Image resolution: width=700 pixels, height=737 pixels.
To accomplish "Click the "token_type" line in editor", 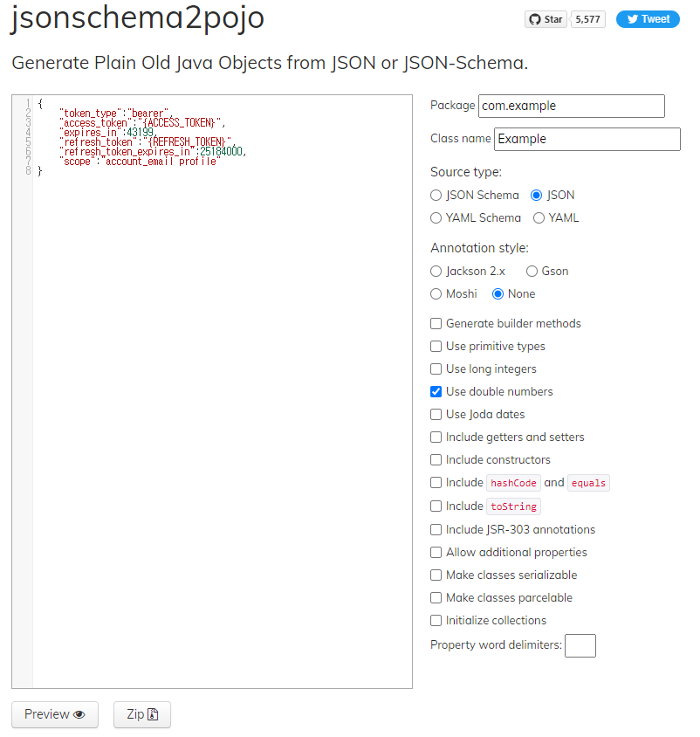I will pyautogui.click(x=114, y=114).
